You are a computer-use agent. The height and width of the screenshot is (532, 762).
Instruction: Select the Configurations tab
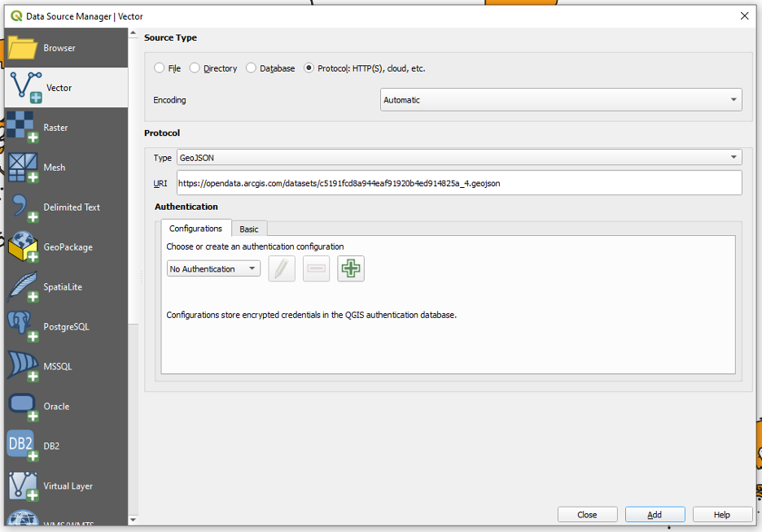pos(195,229)
